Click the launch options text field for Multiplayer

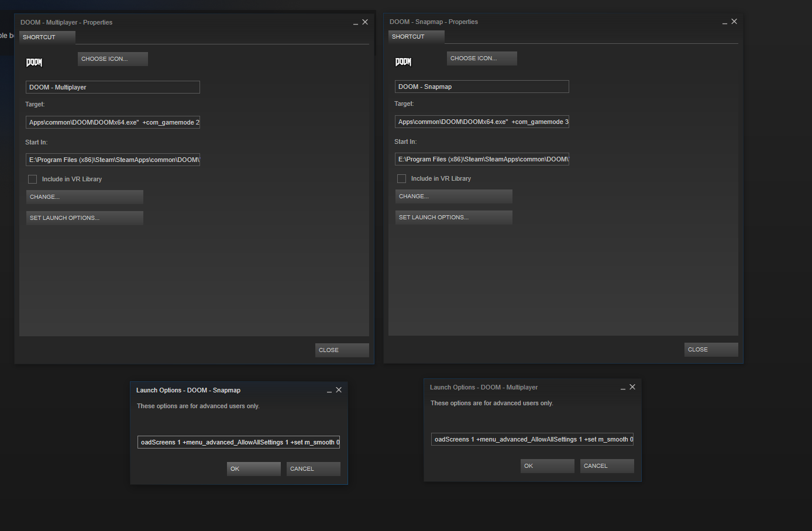point(532,439)
